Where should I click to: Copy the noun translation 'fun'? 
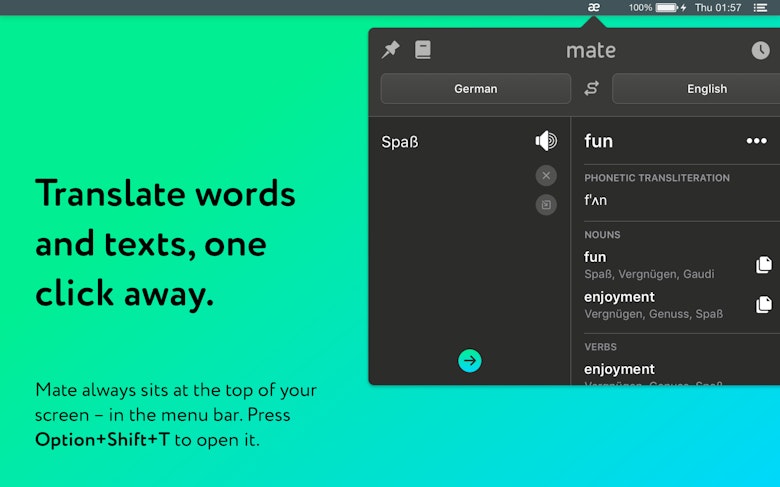coord(764,265)
